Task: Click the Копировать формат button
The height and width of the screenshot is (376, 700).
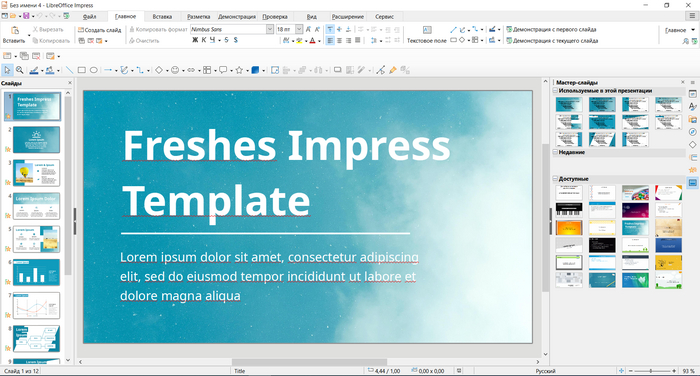Action: point(158,29)
